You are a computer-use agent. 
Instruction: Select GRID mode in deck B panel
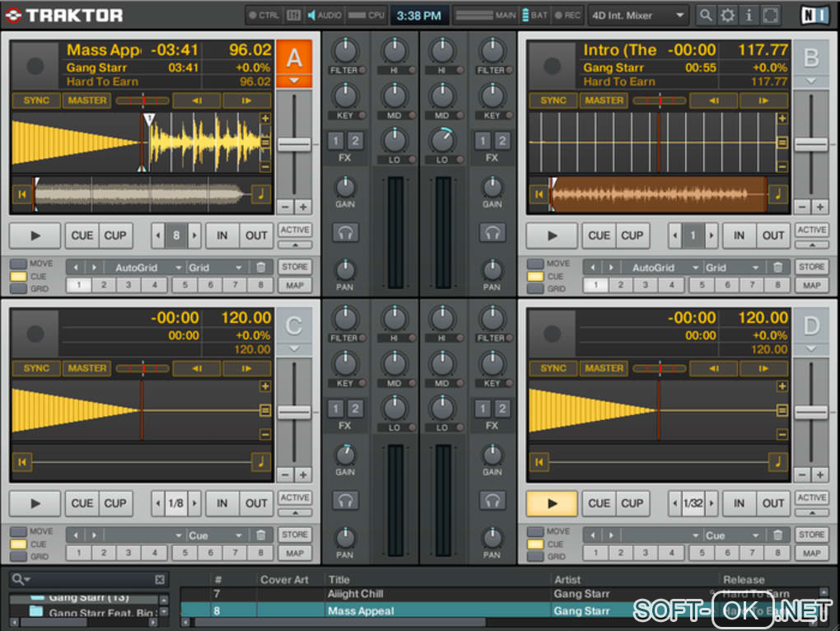[535, 288]
